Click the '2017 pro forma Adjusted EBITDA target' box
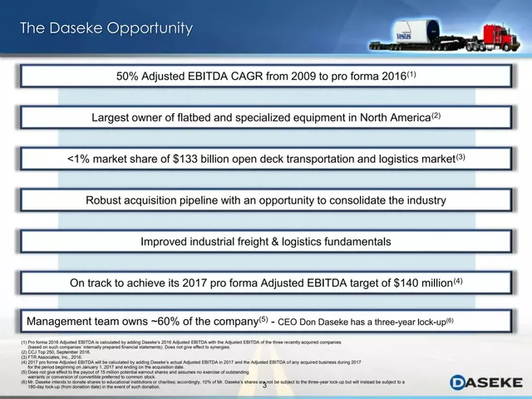Screen dimensions: 532x399 (x=266, y=283)
